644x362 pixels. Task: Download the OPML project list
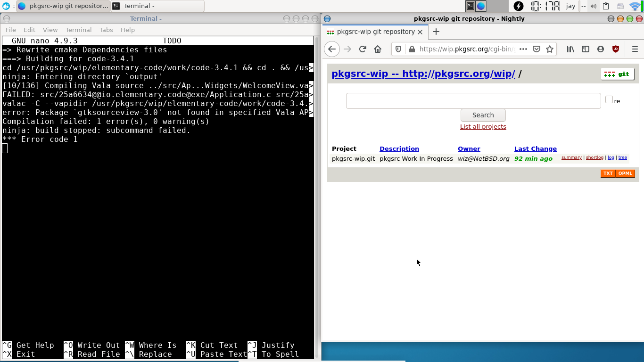[x=625, y=173]
